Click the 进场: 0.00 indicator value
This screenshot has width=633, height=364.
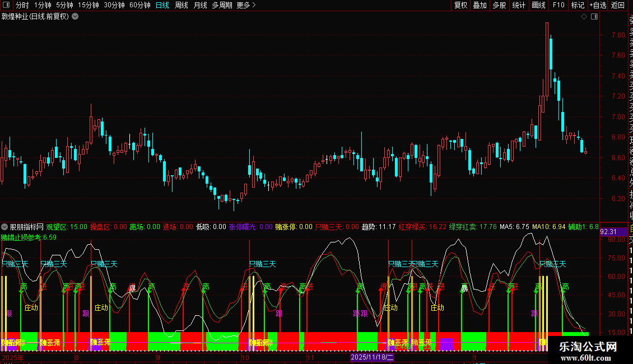(178, 227)
